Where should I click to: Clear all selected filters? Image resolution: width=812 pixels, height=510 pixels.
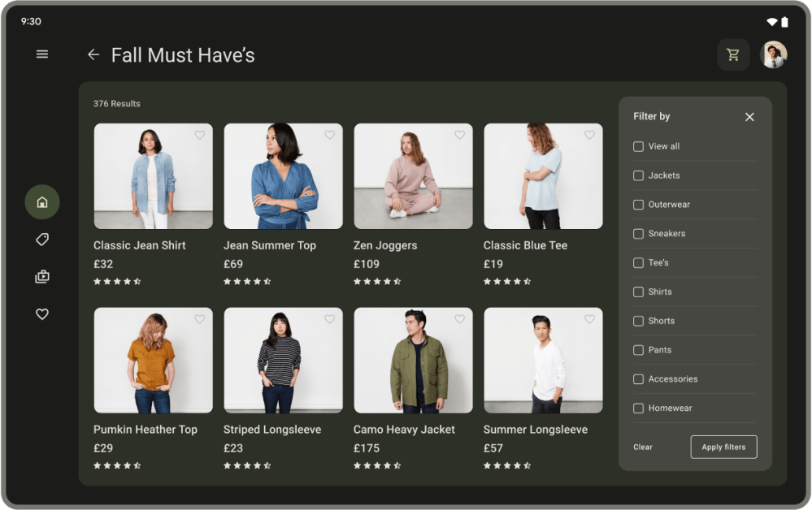click(643, 447)
